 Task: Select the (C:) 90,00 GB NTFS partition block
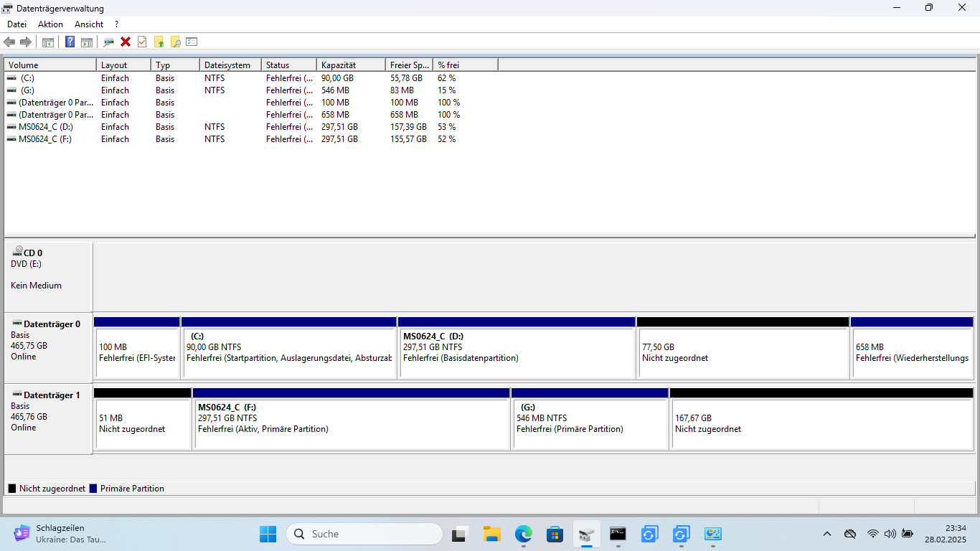point(289,348)
